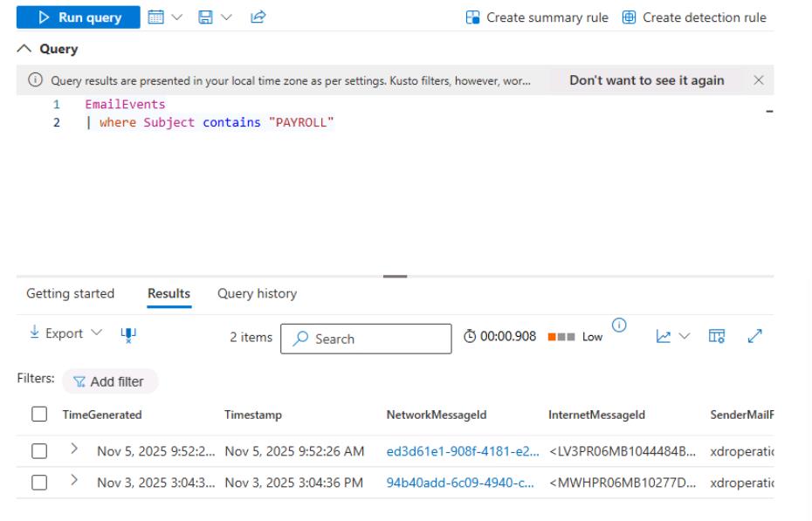Open the Query history tab
The width and height of the screenshot is (812, 521).
(x=257, y=294)
